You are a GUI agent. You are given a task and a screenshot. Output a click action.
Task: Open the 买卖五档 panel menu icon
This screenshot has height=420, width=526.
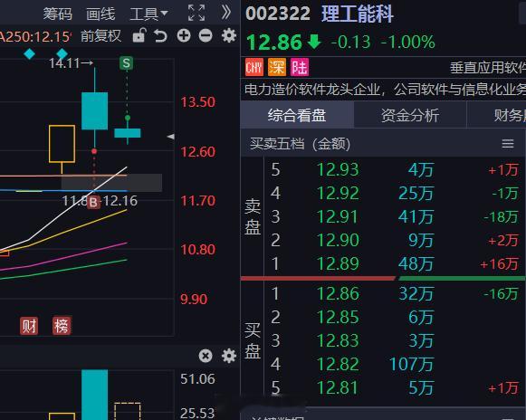pyautogui.click(x=508, y=144)
